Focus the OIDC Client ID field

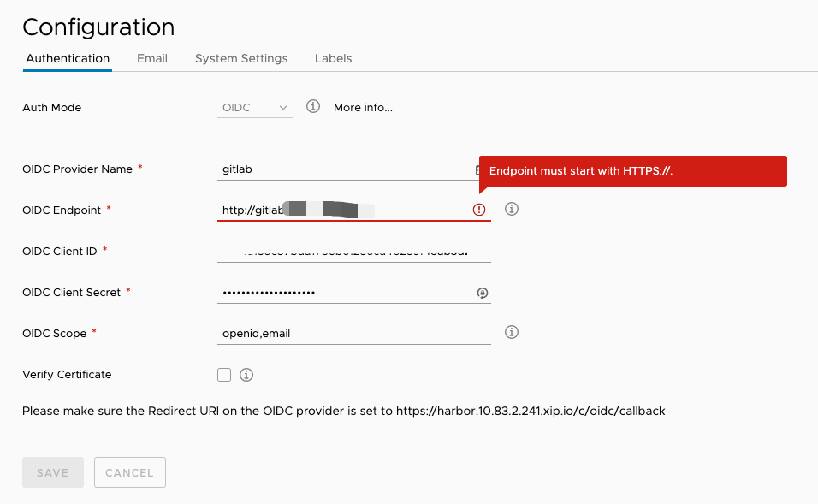pos(353,252)
